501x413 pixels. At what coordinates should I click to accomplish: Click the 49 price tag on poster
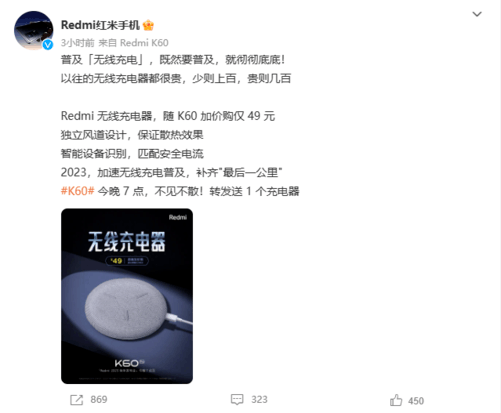[x=116, y=261]
